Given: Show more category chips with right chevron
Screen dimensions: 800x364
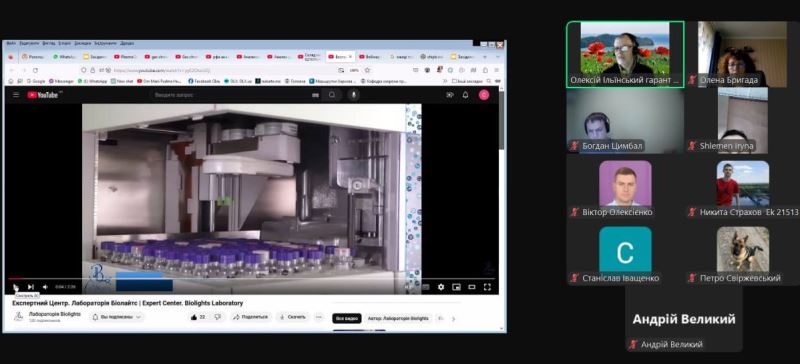Looking at the screenshot, I should pyautogui.click(x=453, y=319).
